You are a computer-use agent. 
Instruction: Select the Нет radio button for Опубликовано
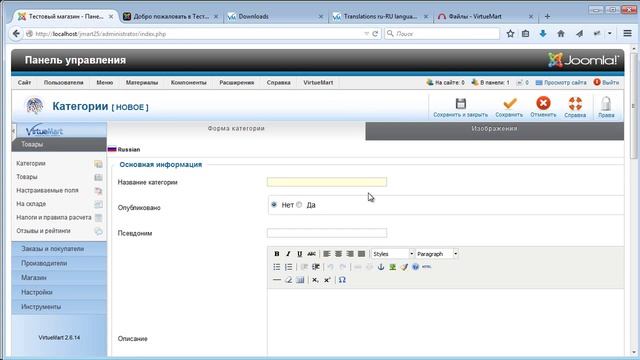274,204
